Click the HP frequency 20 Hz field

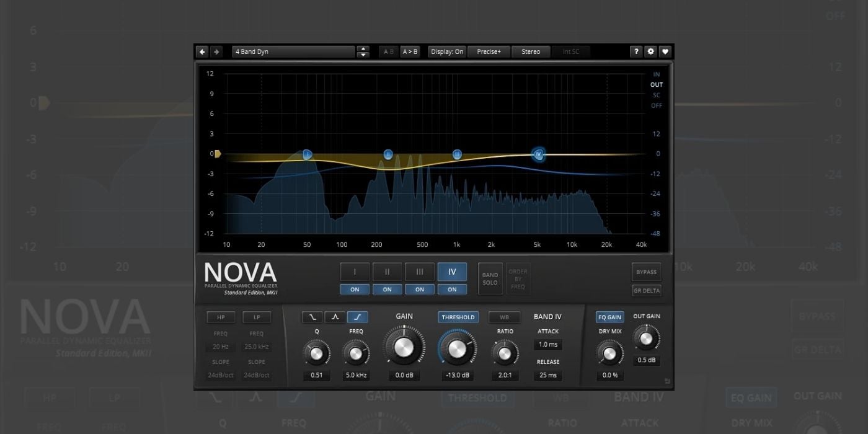pos(221,347)
